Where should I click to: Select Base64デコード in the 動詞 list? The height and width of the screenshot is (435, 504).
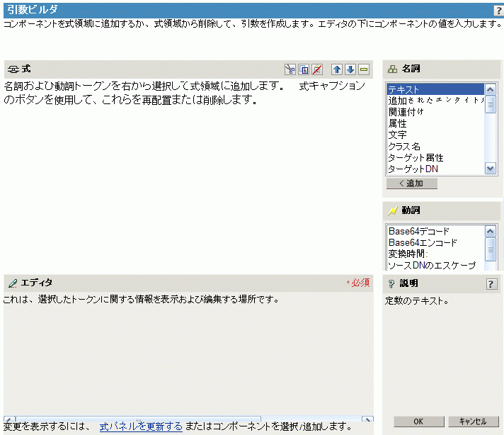coord(435,231)
